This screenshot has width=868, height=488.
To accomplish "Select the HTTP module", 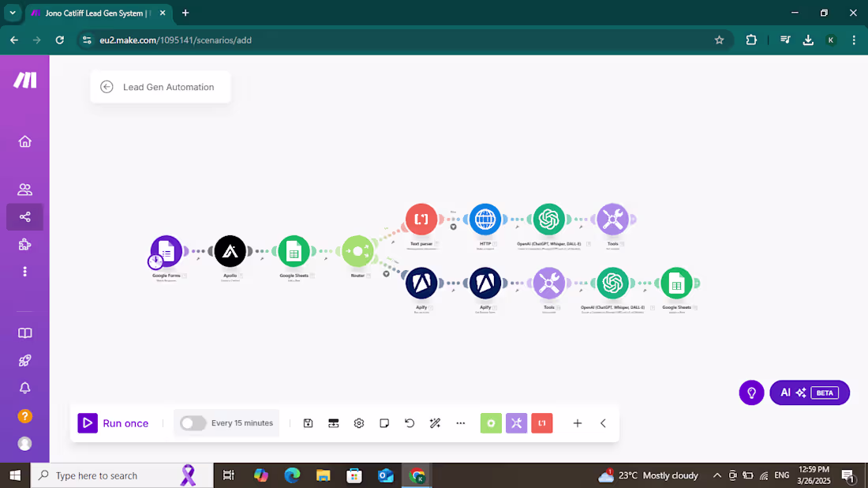I will tap(485, 220).
